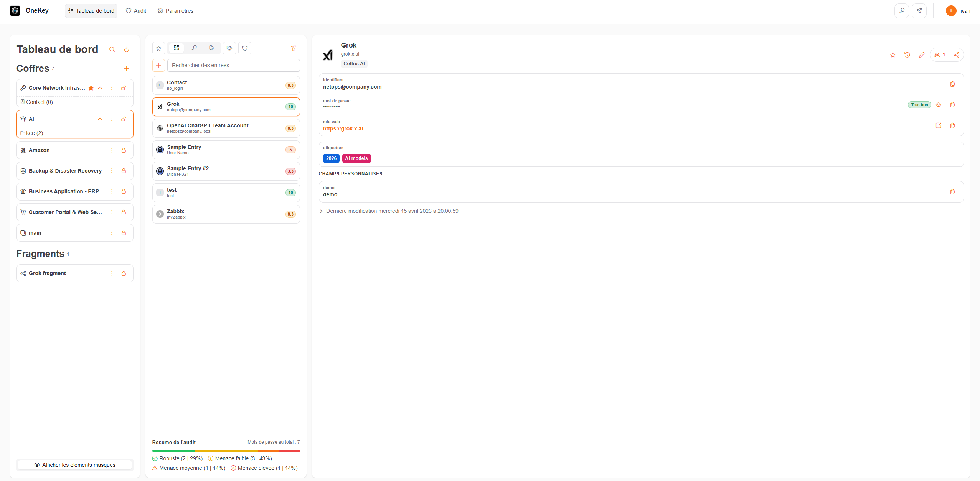Image resolution: width=980 pixels, height=481 pixels.
Task: Open options menu for AI vault
Action: tap(112, 119)
